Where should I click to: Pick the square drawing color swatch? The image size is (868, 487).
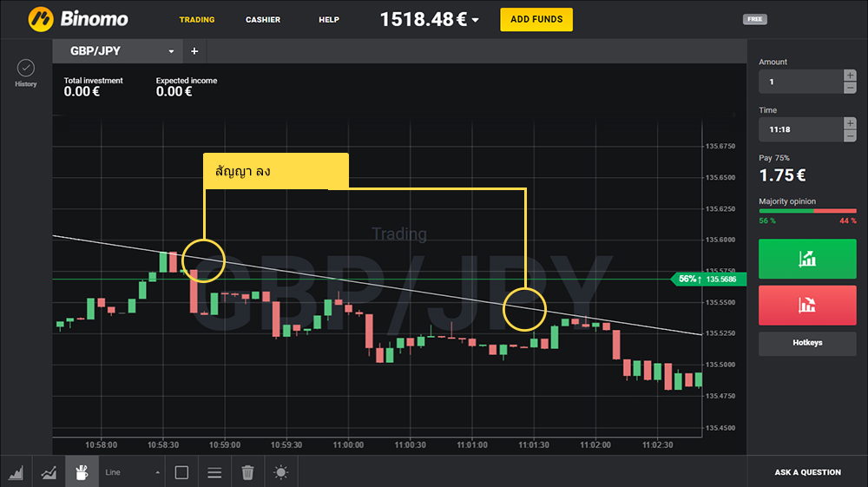[x=181, y=472]
